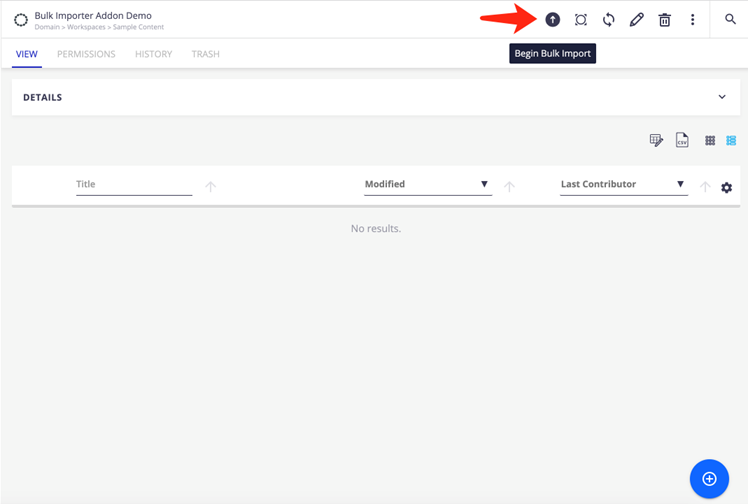The width and height of the screenshot is (748, 504).
Task: Expand the Details panel chevron
Action: pyautogui.click(x=722, y=97)
